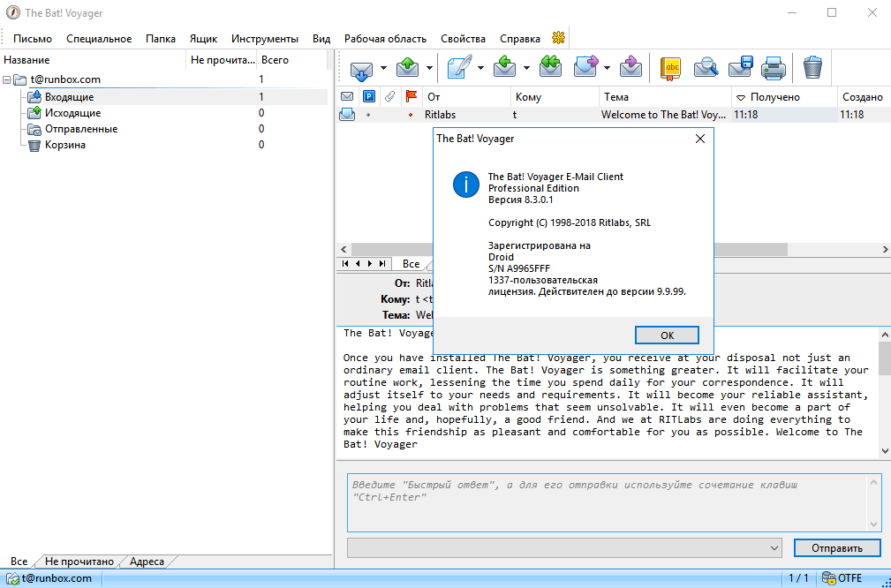Click into the quick reply text field
Viewport: 891px width, 588px height.
(x=608, y=504)
